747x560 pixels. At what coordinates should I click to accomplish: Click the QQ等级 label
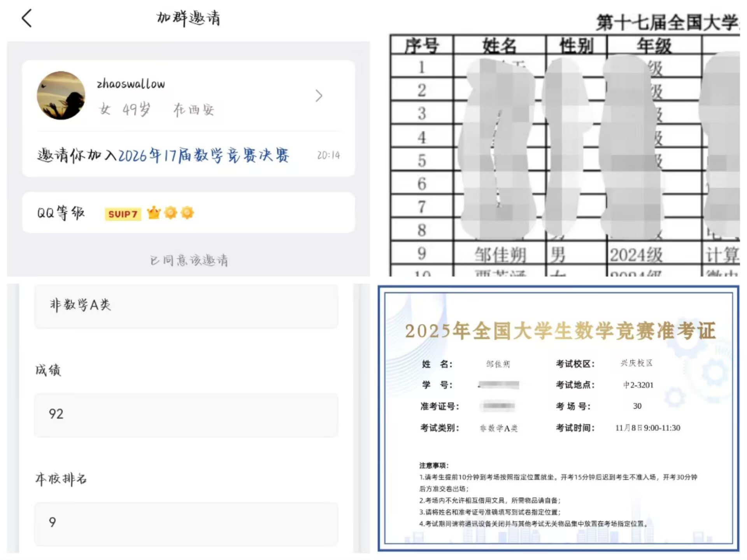click(61, 212)
